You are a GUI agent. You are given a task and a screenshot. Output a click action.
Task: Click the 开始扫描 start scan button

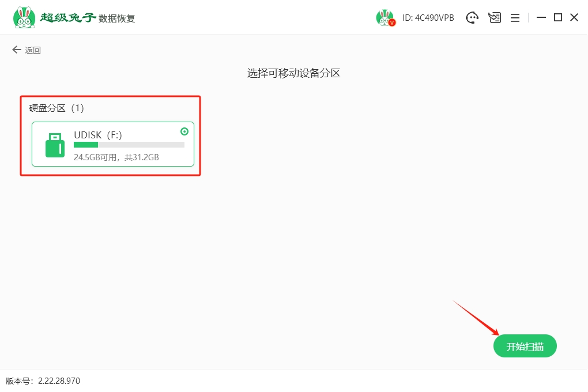[525, 346]
